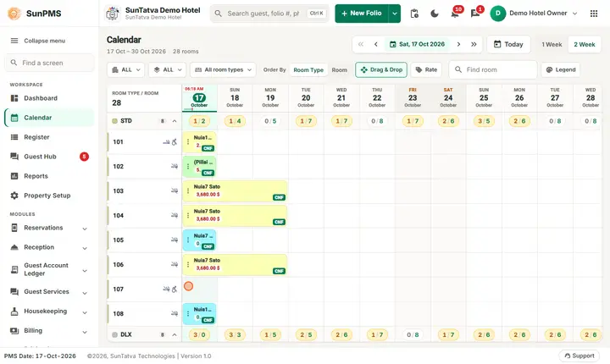This screenshot has height=364, width=610.
Task: Switch to 2 Week view
Action: point(585,44)
